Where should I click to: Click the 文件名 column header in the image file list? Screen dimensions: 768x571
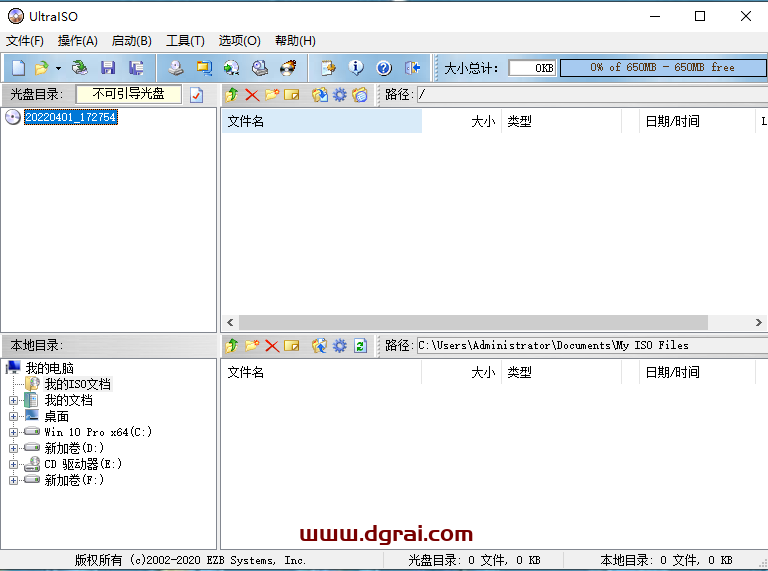pos(322,121)
